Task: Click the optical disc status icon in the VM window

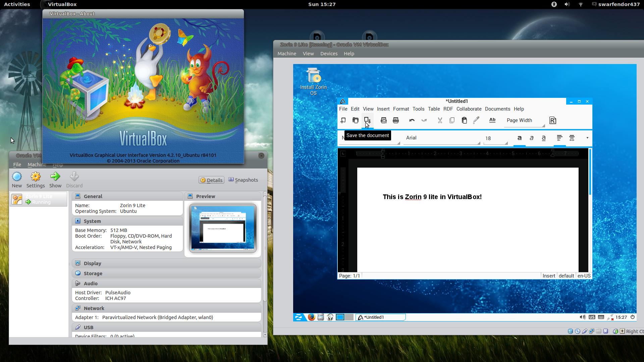Action: (x=578, y=331)
